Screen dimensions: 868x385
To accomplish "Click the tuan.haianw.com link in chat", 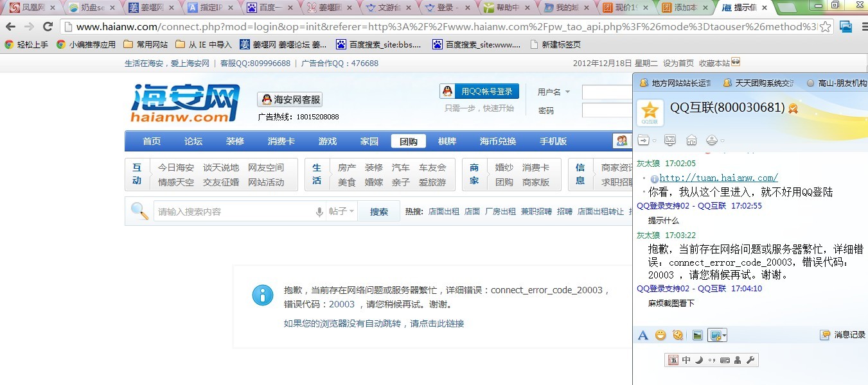I will click(x=718, y=178).
